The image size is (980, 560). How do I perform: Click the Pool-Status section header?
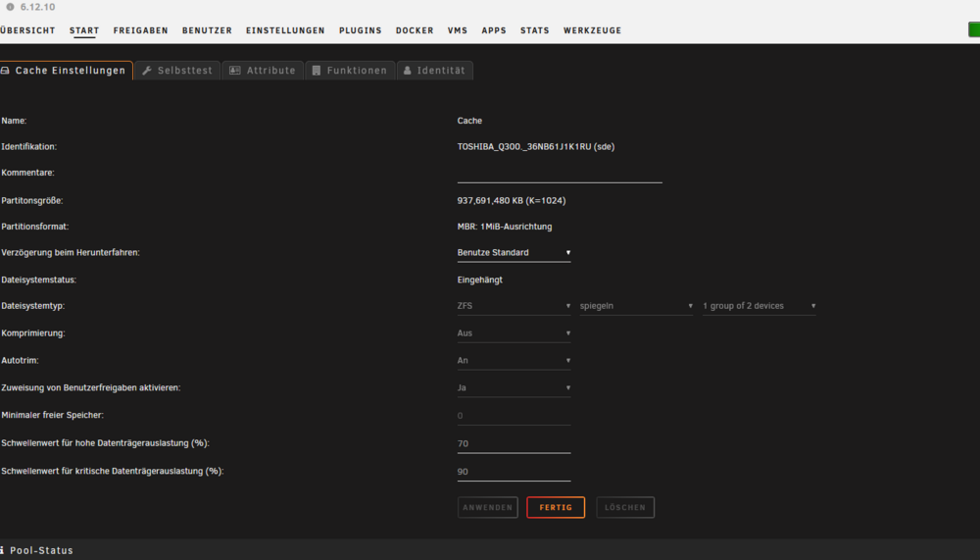pos(490,550)
